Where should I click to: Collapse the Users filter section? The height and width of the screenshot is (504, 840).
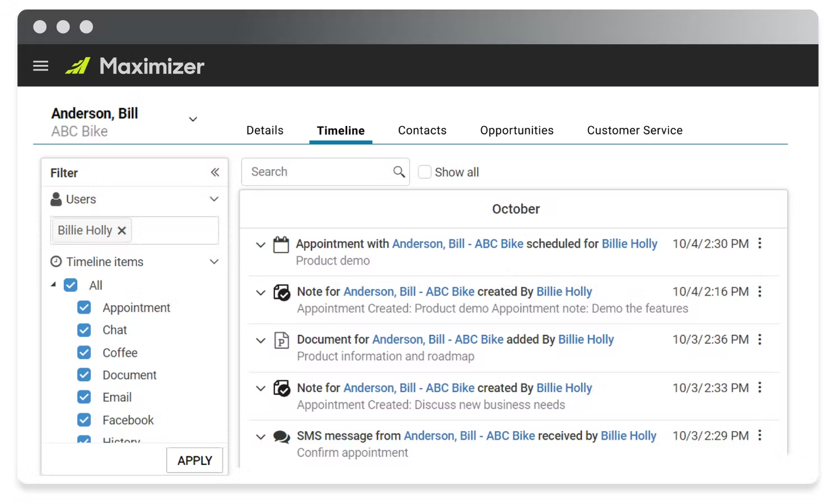[214, 199]
